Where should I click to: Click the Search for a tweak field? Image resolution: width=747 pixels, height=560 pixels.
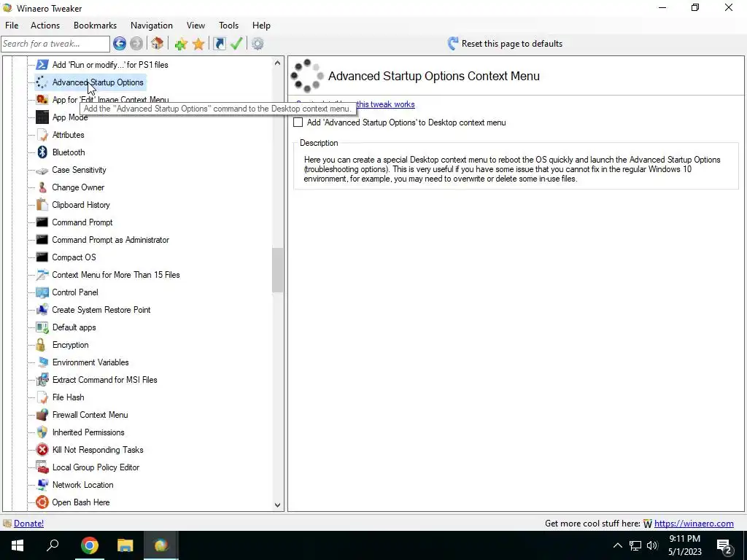pos(55,44)
